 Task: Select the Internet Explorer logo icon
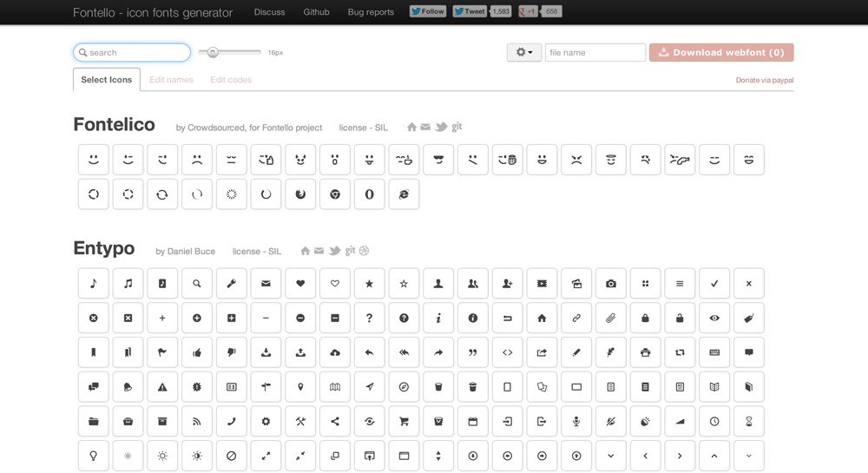(404, 194)
